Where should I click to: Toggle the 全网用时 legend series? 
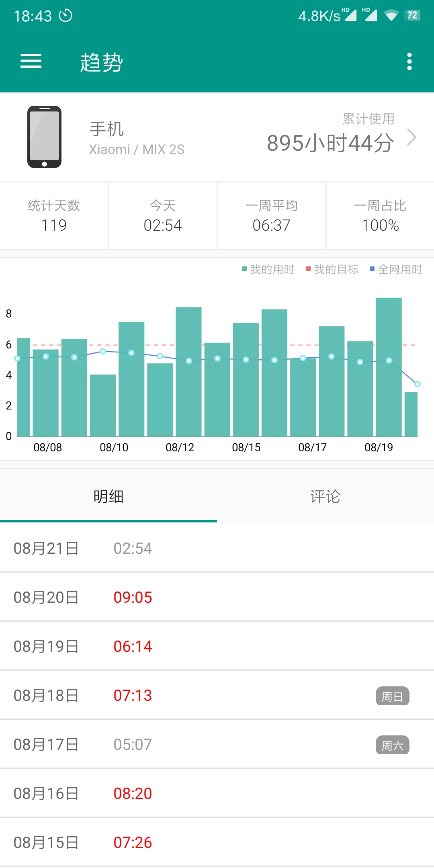point(396,269)
